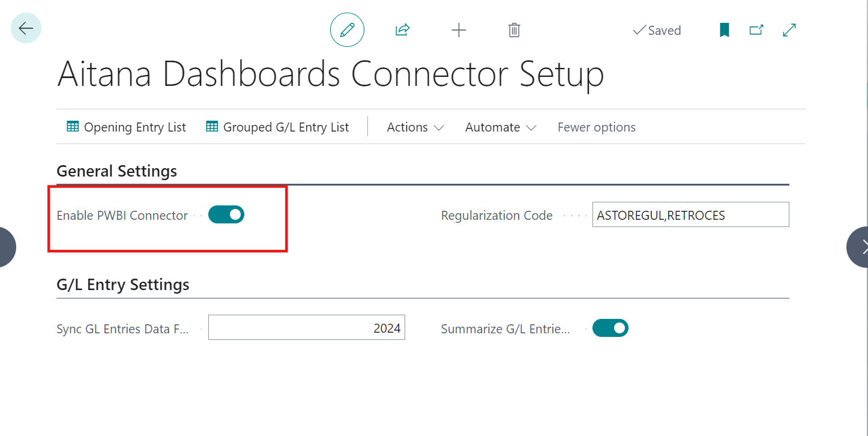Click the Sync GL Entries Data F... label
868x436 pixels.
122,329
